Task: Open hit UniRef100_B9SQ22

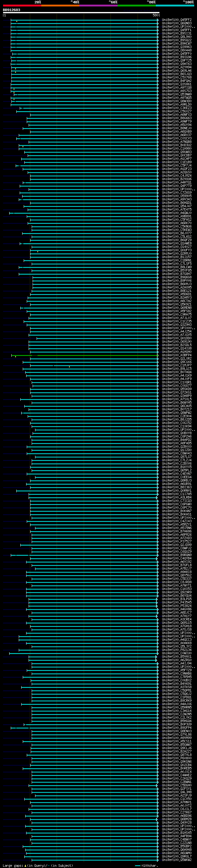Action: pos(177,40)
